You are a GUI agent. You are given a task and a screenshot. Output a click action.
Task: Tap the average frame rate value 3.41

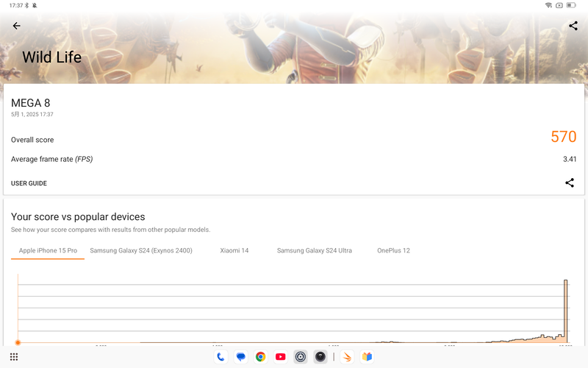pos(569,159)
